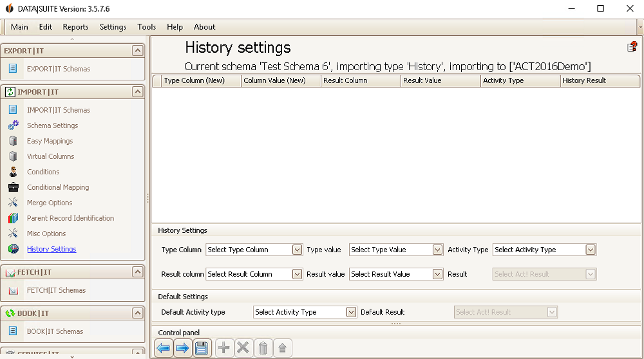Open the Conditions page
Screen dimensions: 644x359
tap(43, 172)
